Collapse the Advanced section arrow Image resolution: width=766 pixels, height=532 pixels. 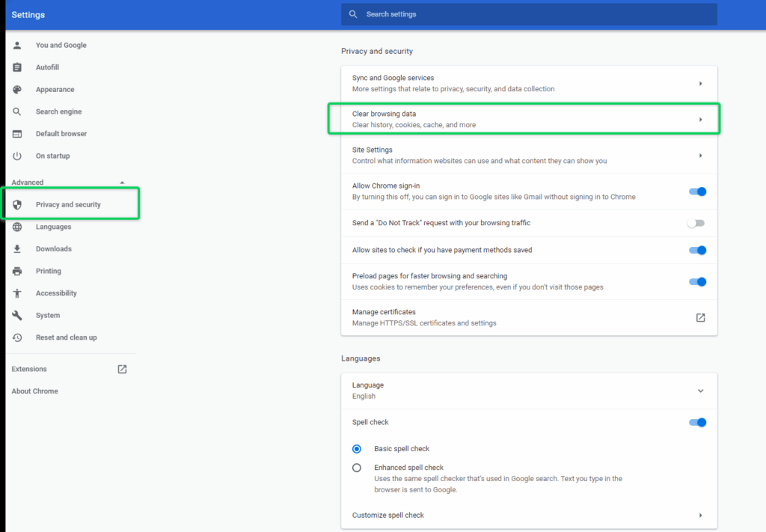click(122, 183)
